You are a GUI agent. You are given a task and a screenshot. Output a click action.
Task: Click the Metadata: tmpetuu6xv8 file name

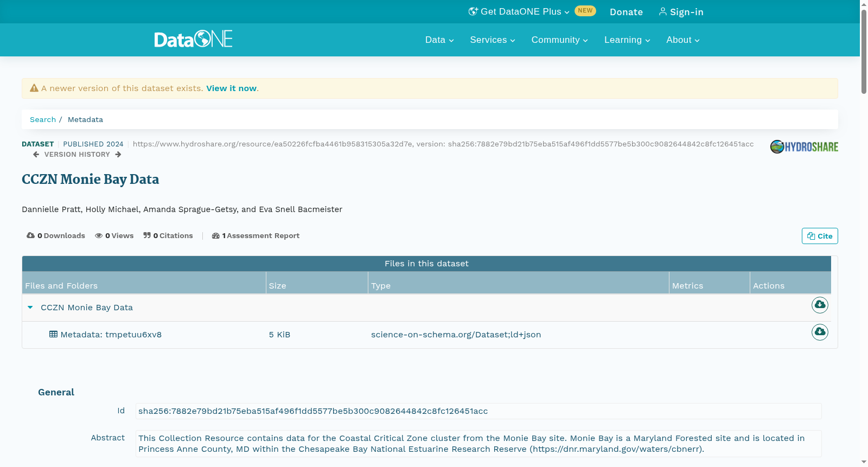click(x=111, y=335)
